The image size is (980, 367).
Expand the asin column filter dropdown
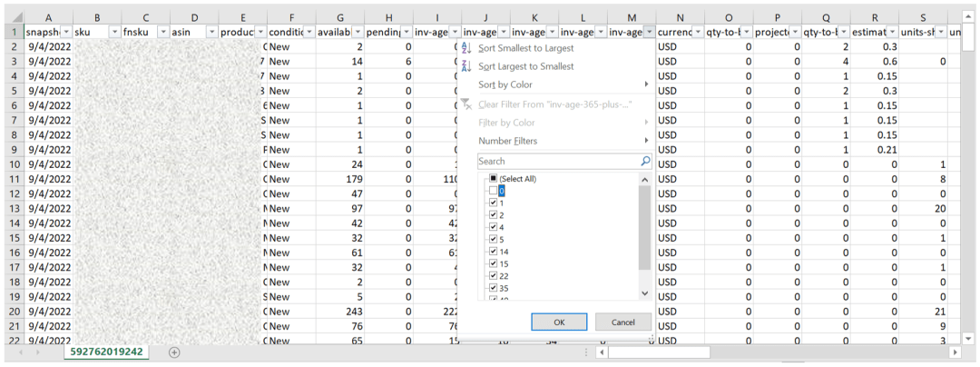[211, 32]
